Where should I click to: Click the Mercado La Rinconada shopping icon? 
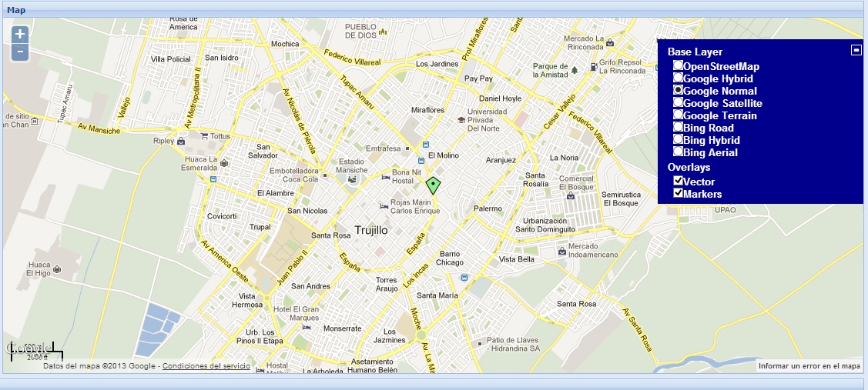click(609, 42)
